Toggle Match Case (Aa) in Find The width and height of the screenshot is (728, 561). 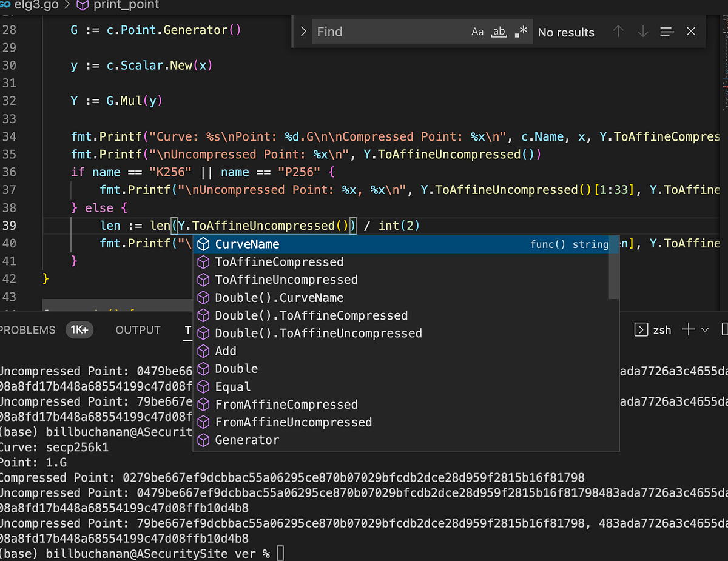click(477, 32)
